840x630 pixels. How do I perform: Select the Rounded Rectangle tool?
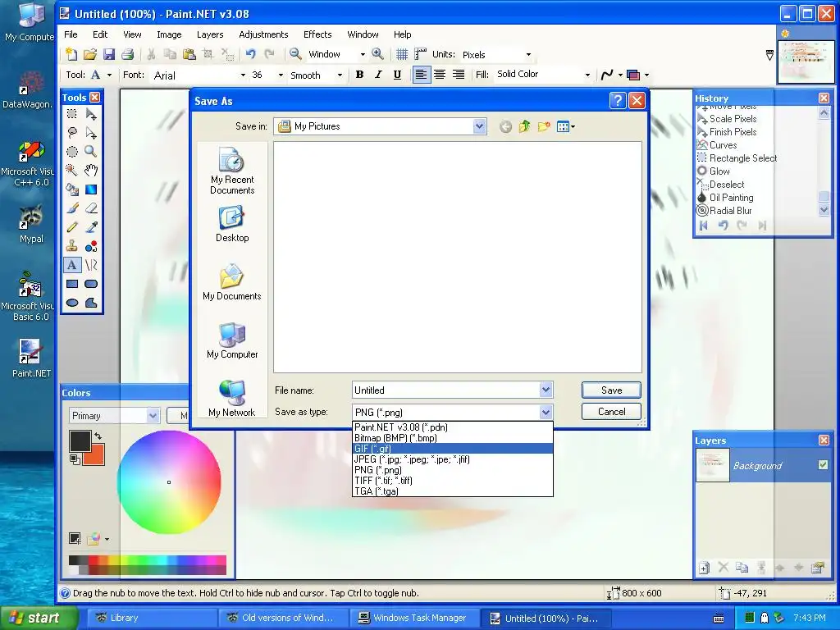coord(91,284)
